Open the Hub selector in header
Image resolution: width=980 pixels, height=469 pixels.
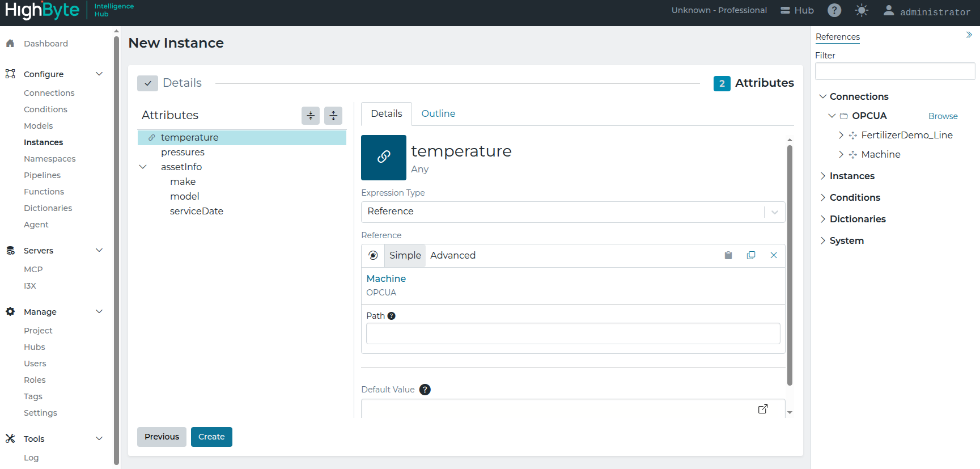[797, 10]
